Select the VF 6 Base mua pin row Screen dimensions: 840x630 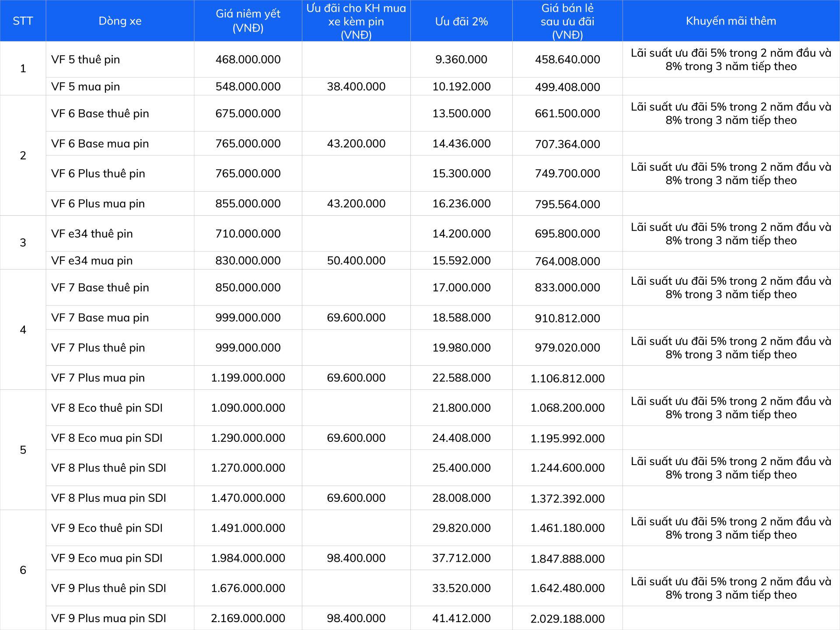(x=100, y=143)
